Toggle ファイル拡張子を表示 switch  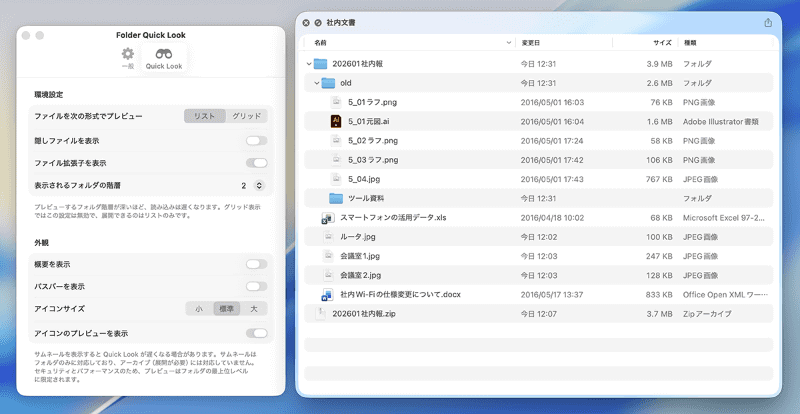256,163
